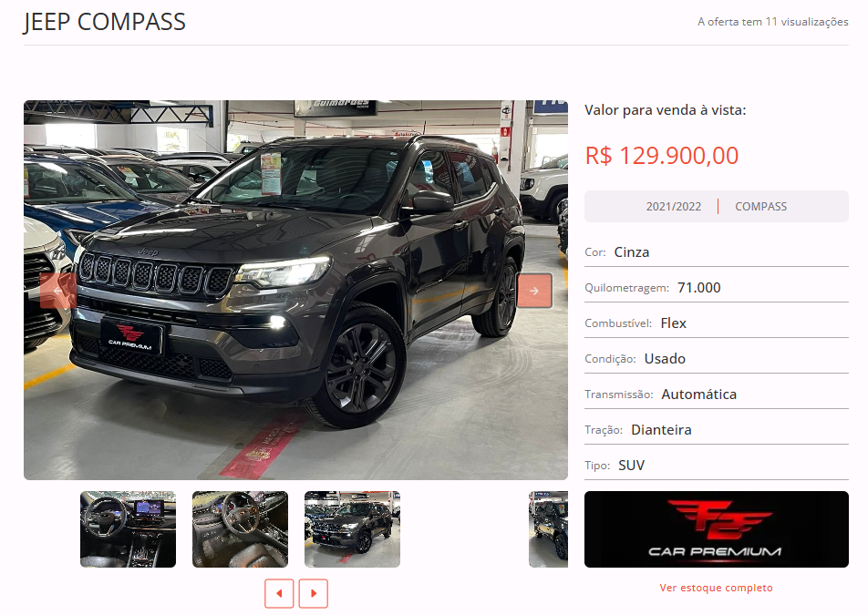This screenshot has width=868, height=615.
Task: Click the R$ 129.900,00 price
Action: point(662,156)
